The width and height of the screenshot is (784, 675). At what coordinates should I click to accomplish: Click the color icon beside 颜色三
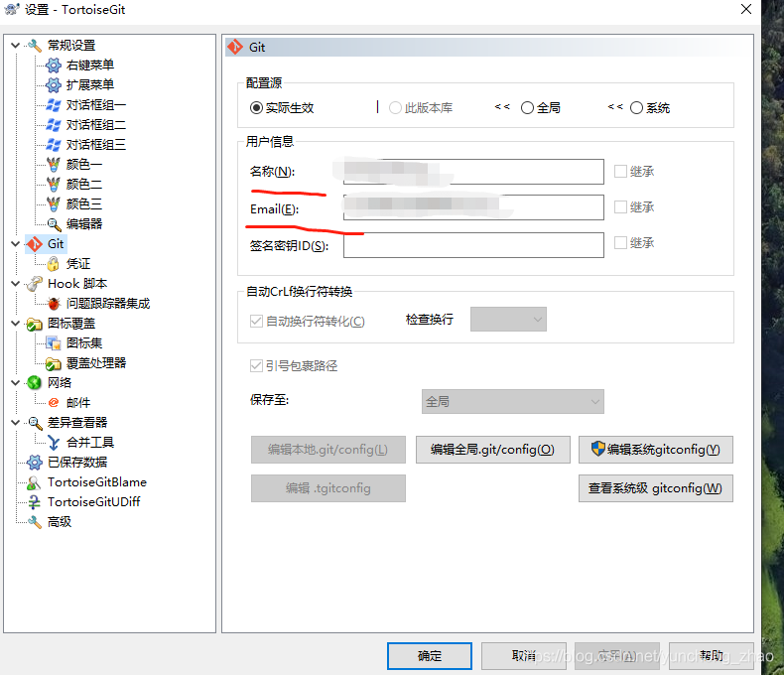pyautogui.click(x=54, y=204)
